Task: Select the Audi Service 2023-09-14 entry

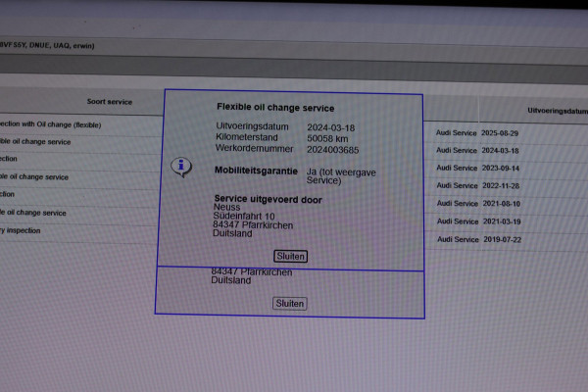Action: click(478, 168)
